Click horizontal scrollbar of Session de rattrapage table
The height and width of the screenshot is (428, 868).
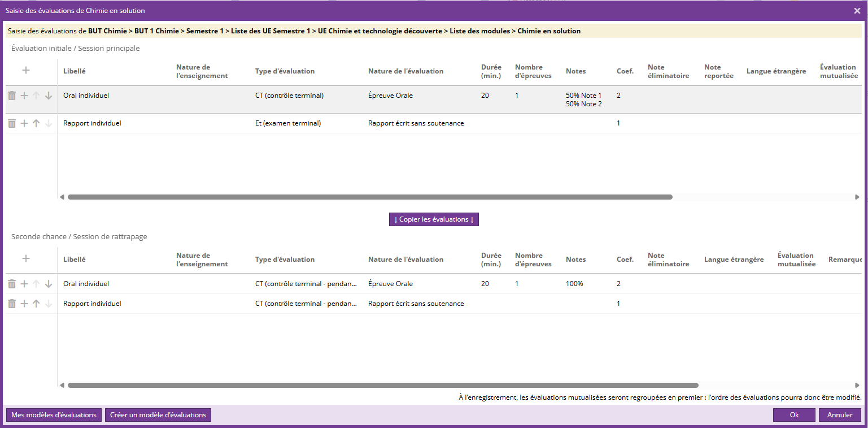(x=383, y=386)
